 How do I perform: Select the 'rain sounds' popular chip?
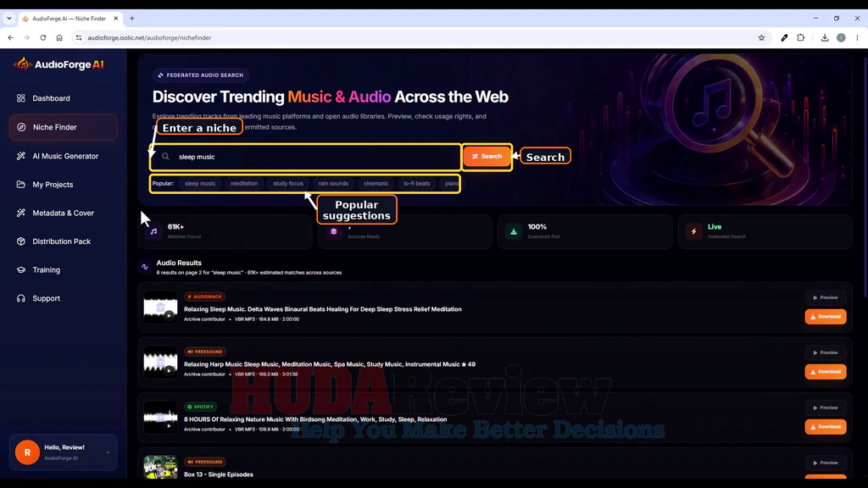click(333, 184)
